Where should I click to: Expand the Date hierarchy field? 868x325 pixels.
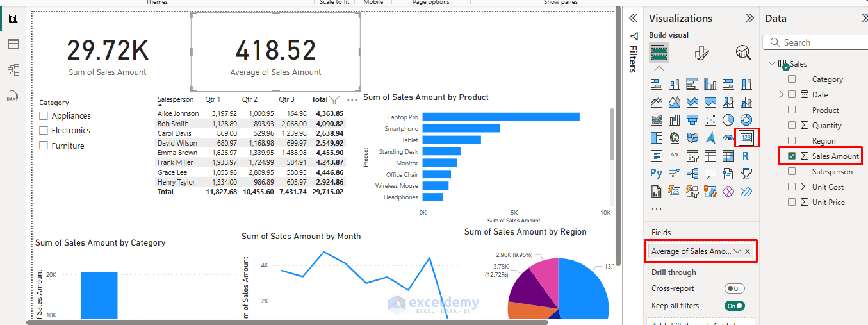pos(781,95)
